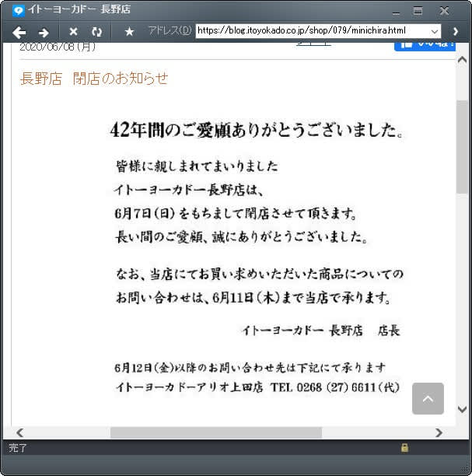The height and width of the screenshot is (476, 472).
Task: Go forward with the right arrow
Action: 44,32
